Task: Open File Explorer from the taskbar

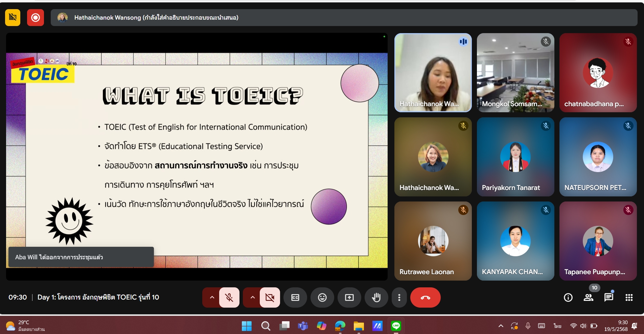Action: 359,326
